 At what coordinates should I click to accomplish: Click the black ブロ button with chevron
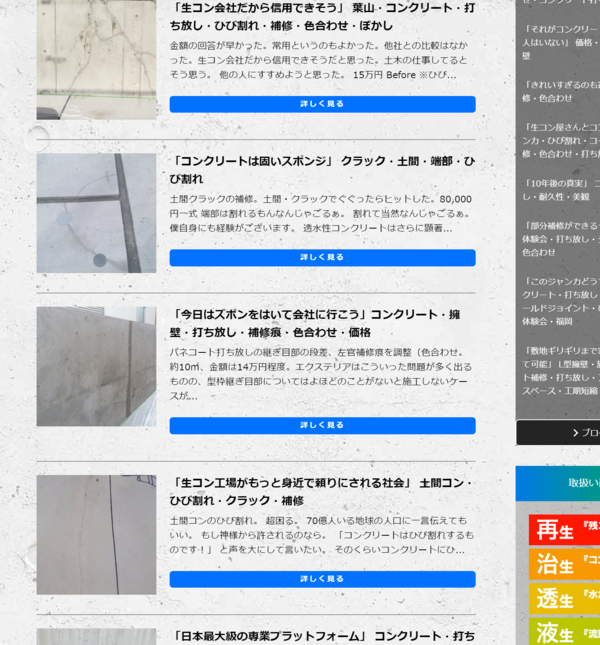558,432
